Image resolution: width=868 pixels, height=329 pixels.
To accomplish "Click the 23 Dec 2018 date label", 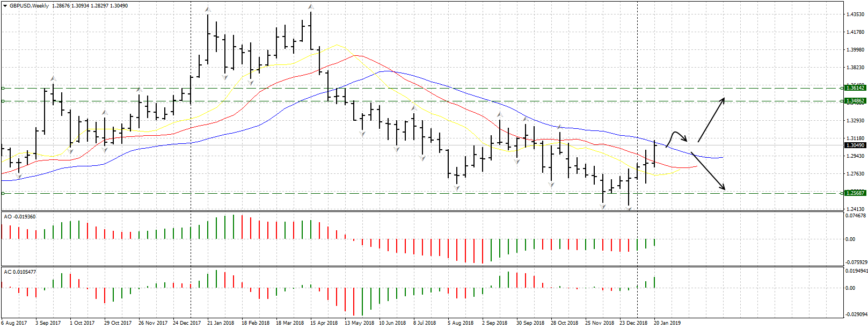I will [x=633, y=323].
